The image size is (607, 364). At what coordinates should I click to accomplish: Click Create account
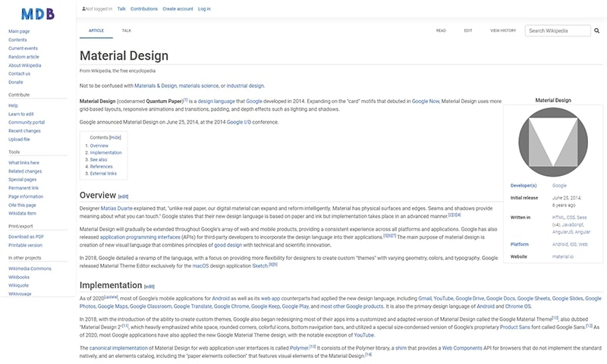tap(178, 9)
